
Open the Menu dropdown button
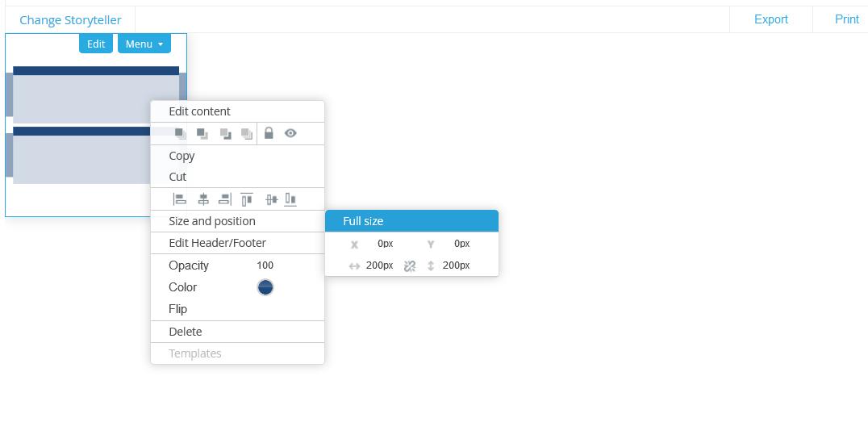click(144, 44)
